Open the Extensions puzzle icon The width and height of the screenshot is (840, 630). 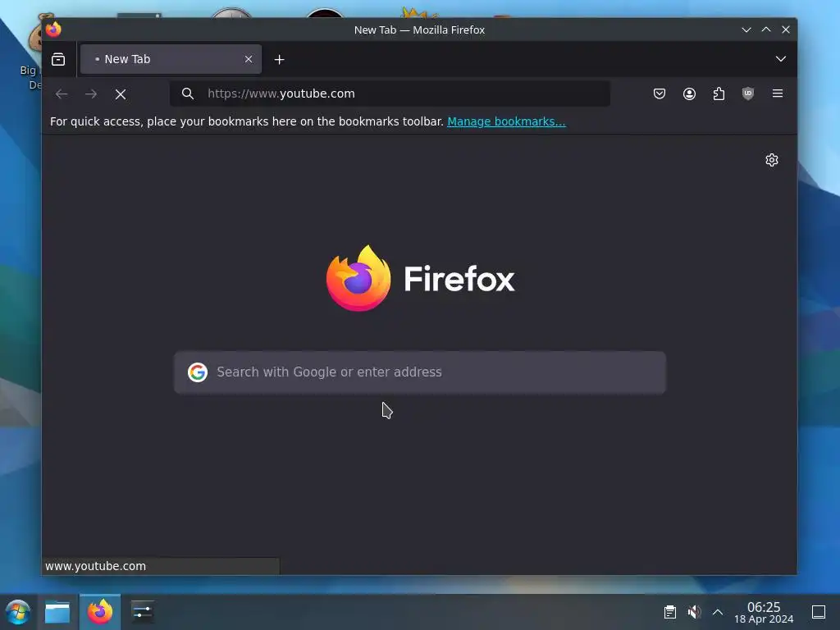coord(719,94)
